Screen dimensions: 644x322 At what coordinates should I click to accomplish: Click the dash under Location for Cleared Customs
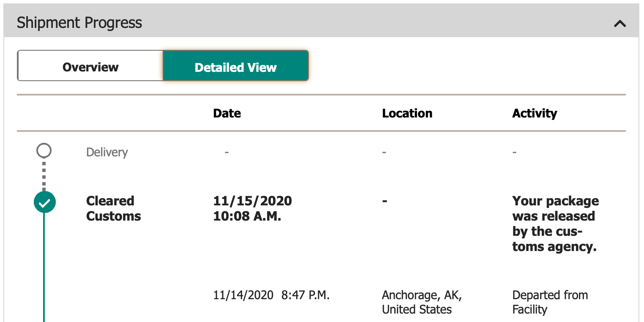385,201
